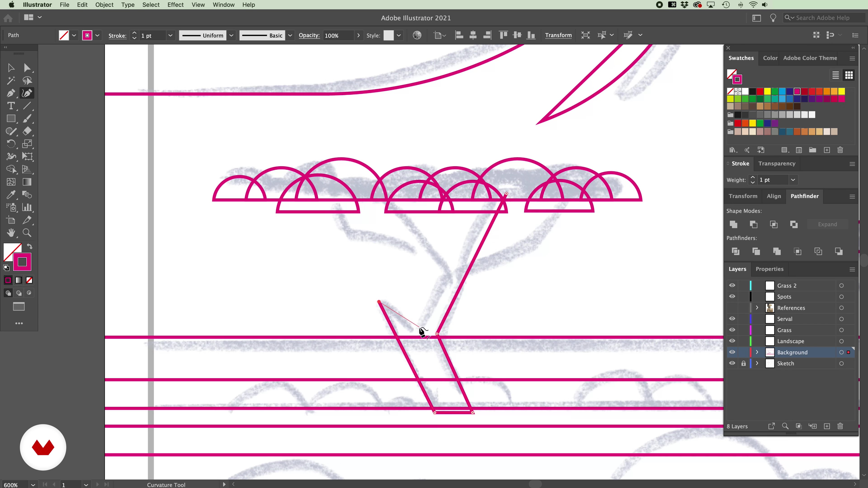Open the Window menu

click(x=223, y=5)
